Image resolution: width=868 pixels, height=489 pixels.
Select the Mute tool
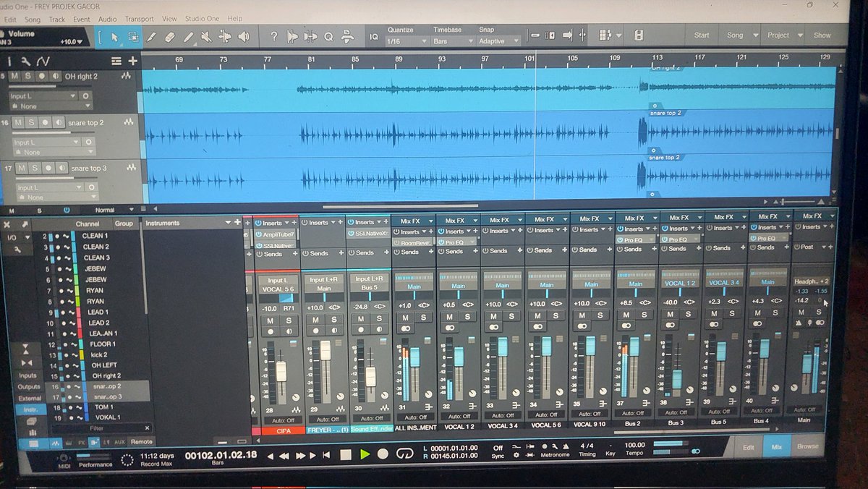(206, 36)
